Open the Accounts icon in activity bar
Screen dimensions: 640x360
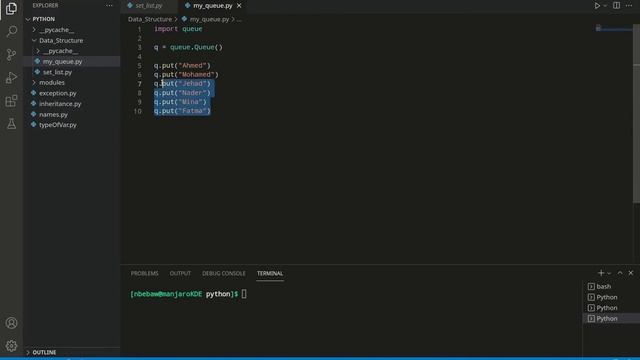point(11,323)
